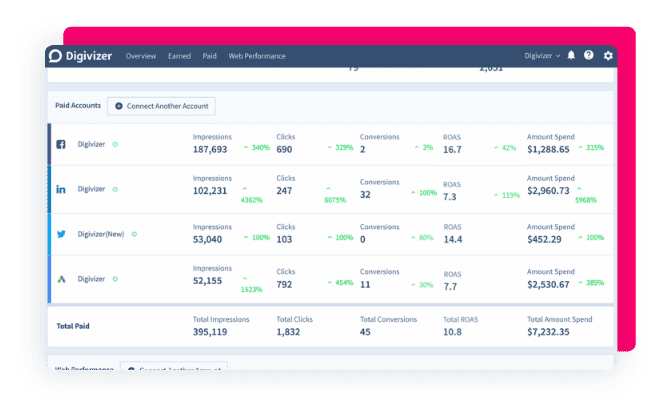
Task: Click the Digivizer logo in the header
Action: (82, 56)
